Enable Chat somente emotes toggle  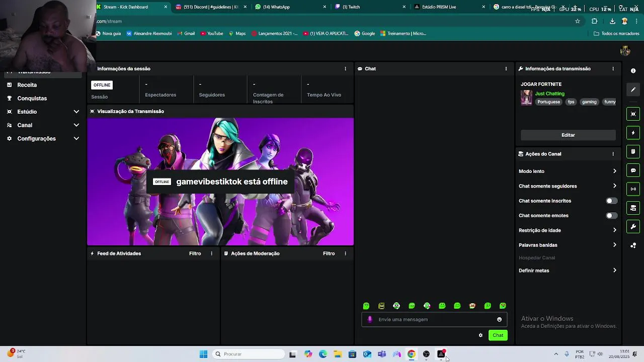coord(611,216)
